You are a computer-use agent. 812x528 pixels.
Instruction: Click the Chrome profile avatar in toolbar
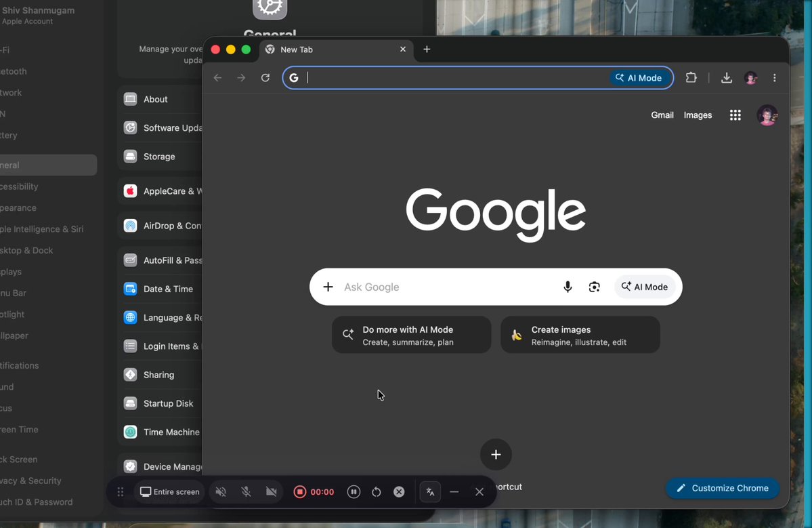click(751, 78)
